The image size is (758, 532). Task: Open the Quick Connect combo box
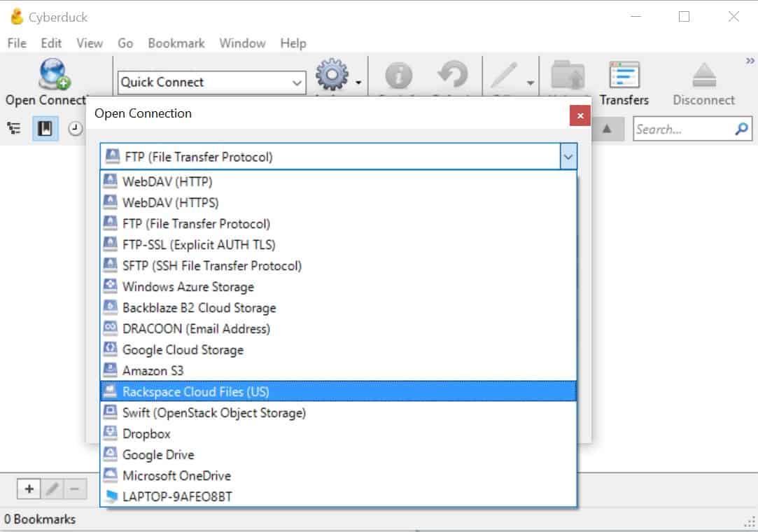tap(212, 82)
